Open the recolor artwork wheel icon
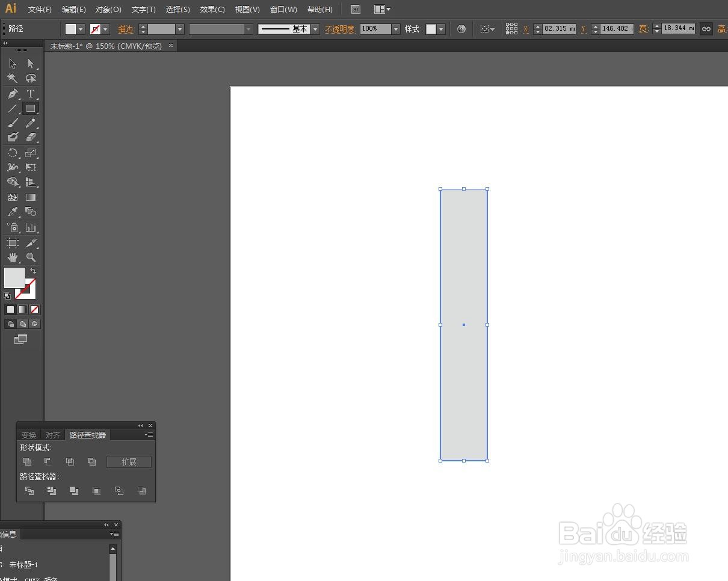 pos(461,29)
